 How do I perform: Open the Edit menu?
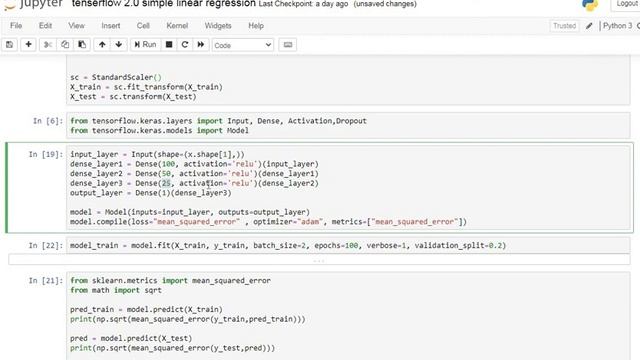click(x=45, y=26)
